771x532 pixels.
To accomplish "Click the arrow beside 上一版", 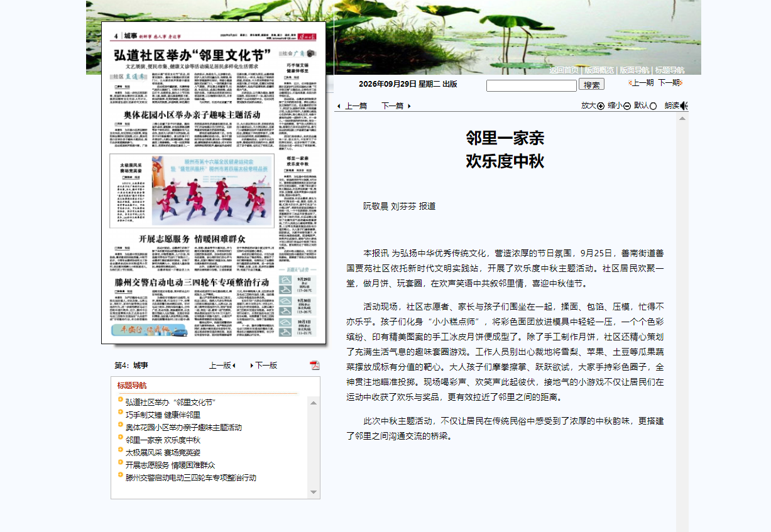I will click(234, 366).
